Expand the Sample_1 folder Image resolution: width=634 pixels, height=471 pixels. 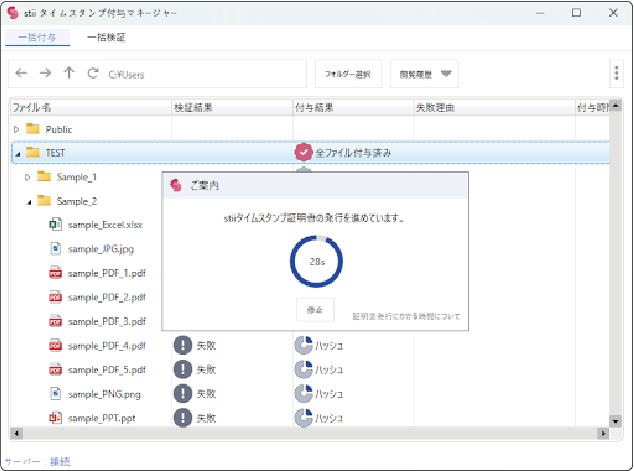pos(28,177)
